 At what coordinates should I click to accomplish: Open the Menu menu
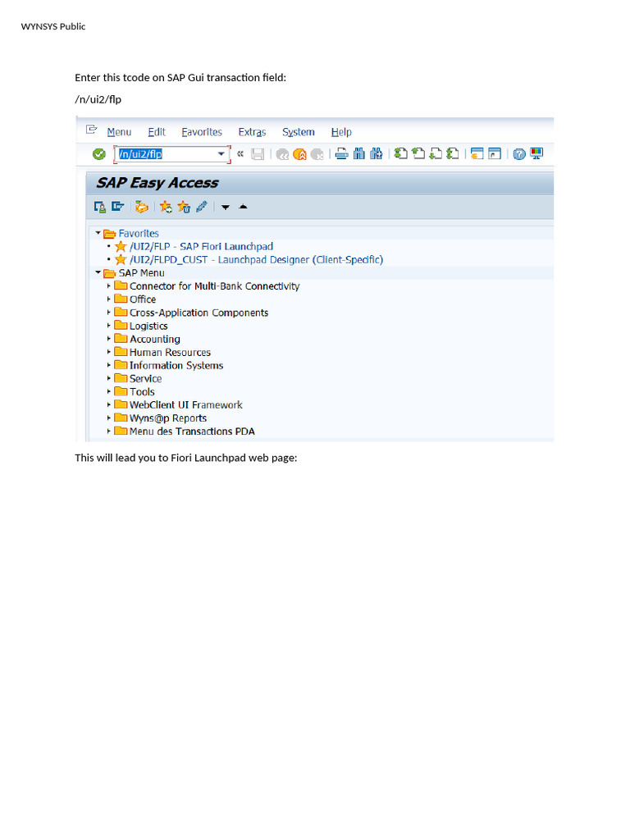point(119,132)
